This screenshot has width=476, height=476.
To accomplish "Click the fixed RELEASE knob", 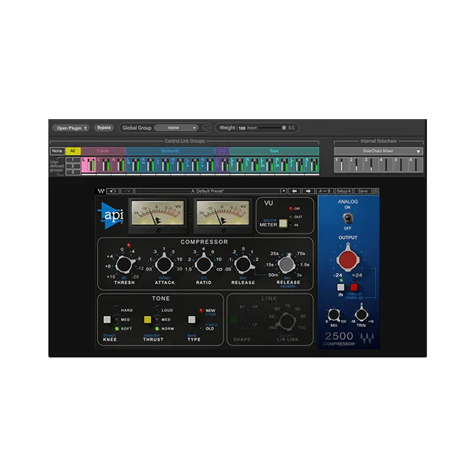I will (x=243, y=264).
